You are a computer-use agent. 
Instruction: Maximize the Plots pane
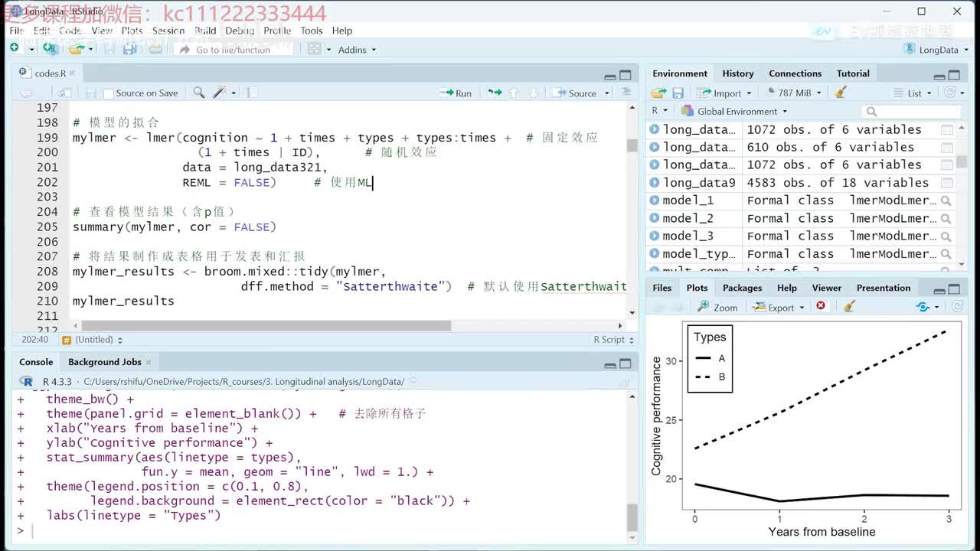click(954, 289)
